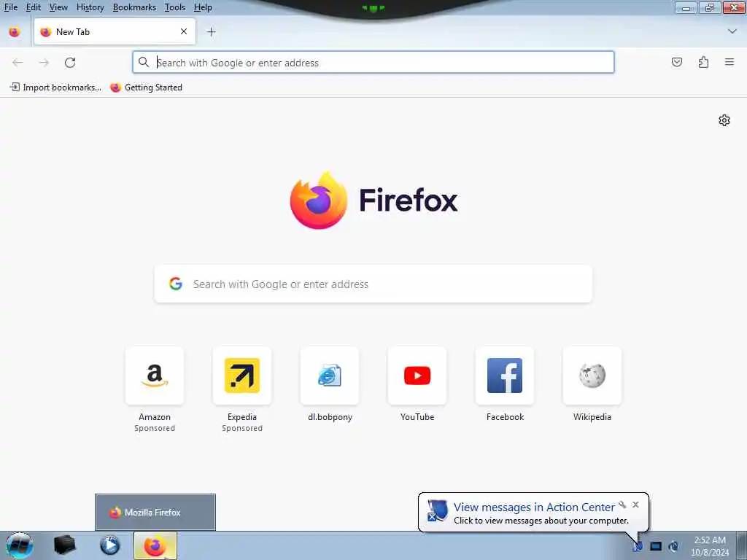Screen dimensions: 747x560
Task: List all tabs dropdown chevron
Action: 732,31
